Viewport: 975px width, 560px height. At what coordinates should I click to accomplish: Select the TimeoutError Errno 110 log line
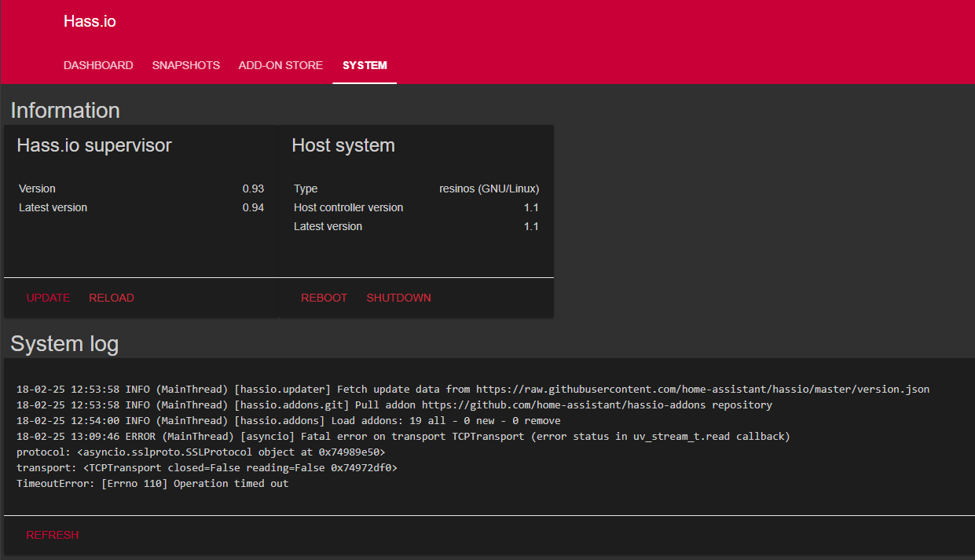click(x=152, y=483)
